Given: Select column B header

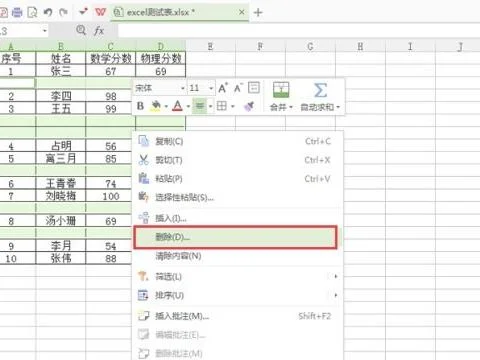Looking at the screenshot, I should pos(61,46).
